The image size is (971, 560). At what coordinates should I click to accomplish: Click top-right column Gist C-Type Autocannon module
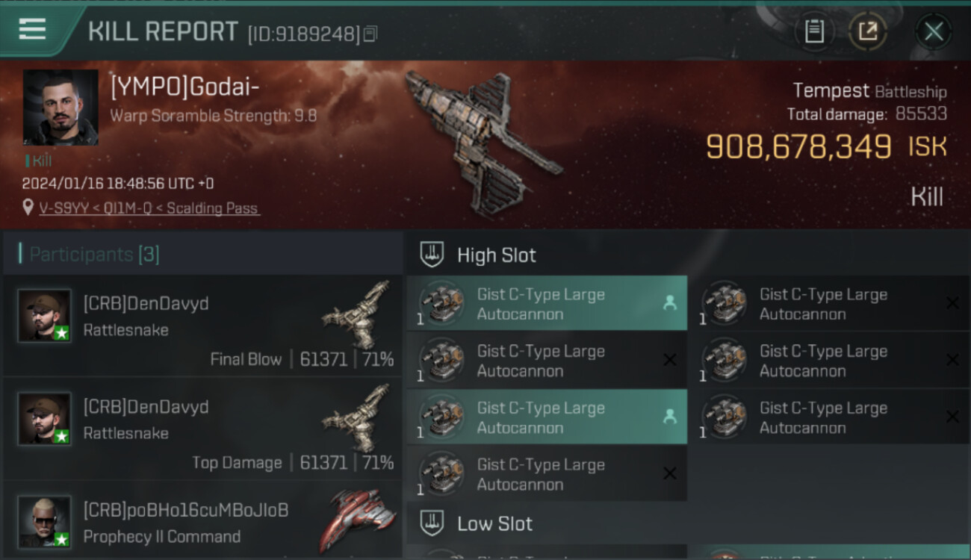tap(829, 304)
